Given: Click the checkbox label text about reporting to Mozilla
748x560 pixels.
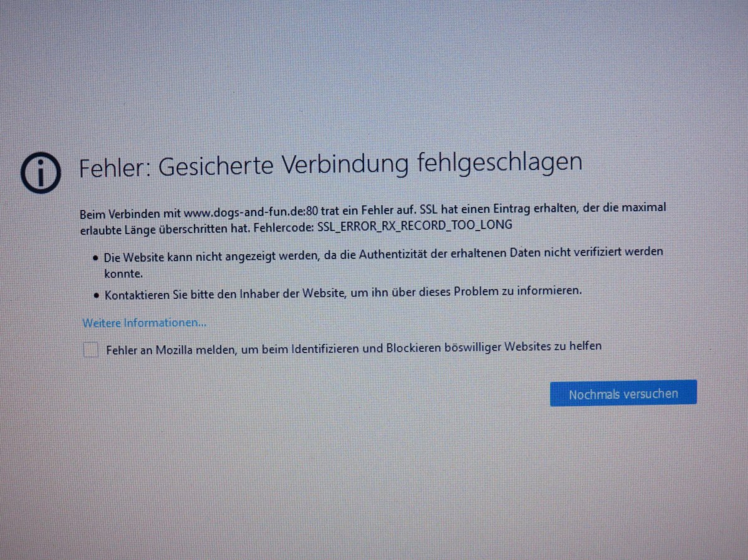Looking at the screenshot, I should (353, 347).
